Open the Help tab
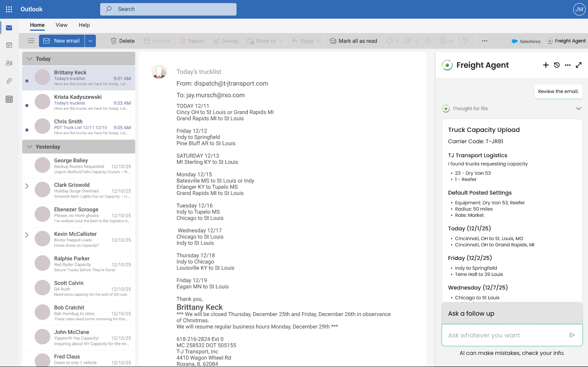The height and width of the screenshot is (367, 588). pyautogui.click(x=84, y=25)
